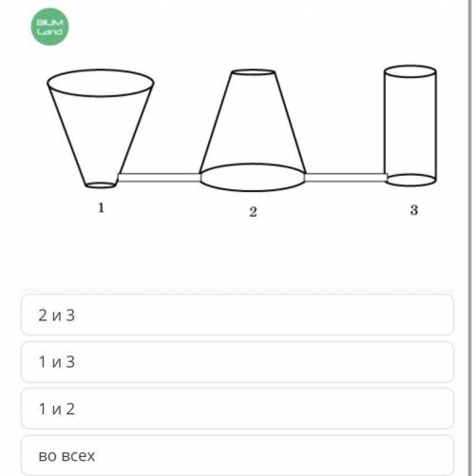The width and height of the screenshot is (475, 476).
Task: Click the cylinder vessel 3 body
Action: pyautogui.click(x=410, y=125)
